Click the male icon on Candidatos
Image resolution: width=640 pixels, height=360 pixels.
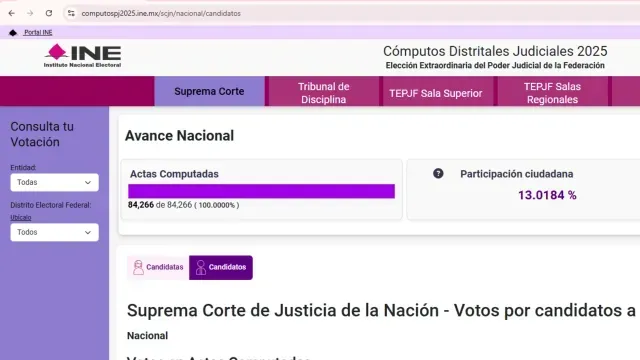pos(200,267)
